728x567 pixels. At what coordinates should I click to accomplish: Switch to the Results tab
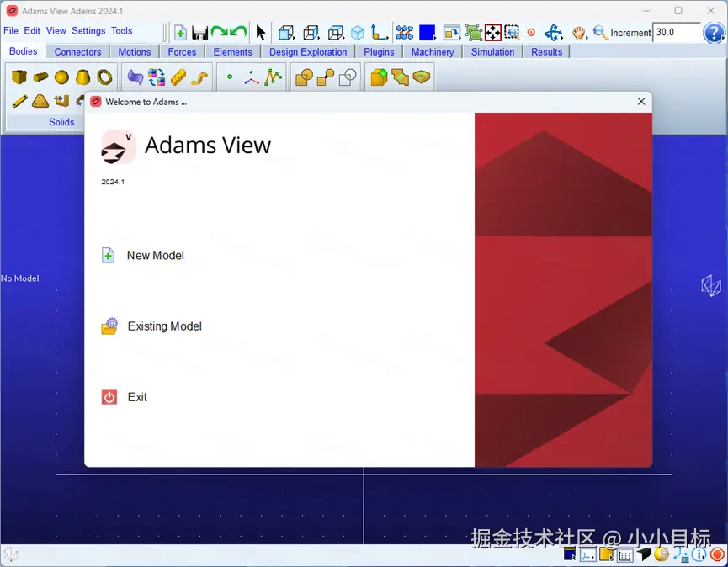[x=546, y=51]
